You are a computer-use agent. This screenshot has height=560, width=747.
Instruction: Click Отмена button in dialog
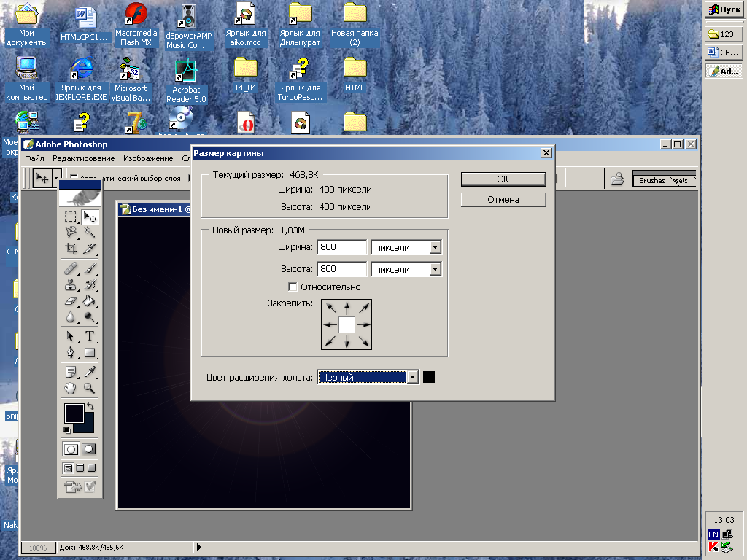pos(503,200)
